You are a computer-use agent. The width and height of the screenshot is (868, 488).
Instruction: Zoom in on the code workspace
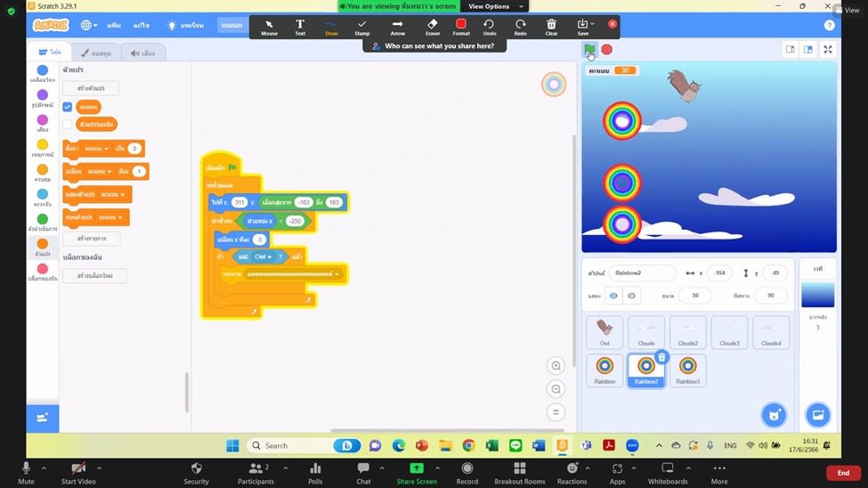coord(556,366)
